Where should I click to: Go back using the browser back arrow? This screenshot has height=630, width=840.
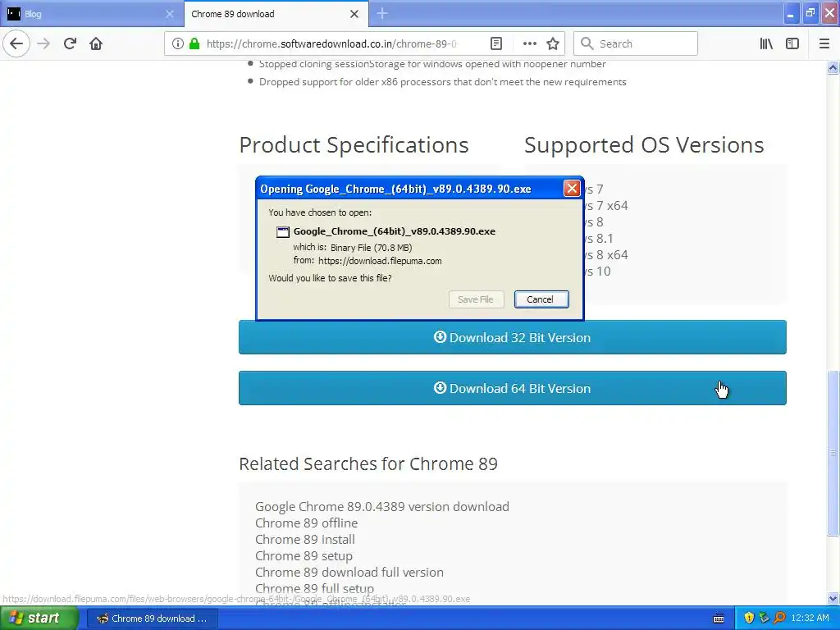coord(16,44)
